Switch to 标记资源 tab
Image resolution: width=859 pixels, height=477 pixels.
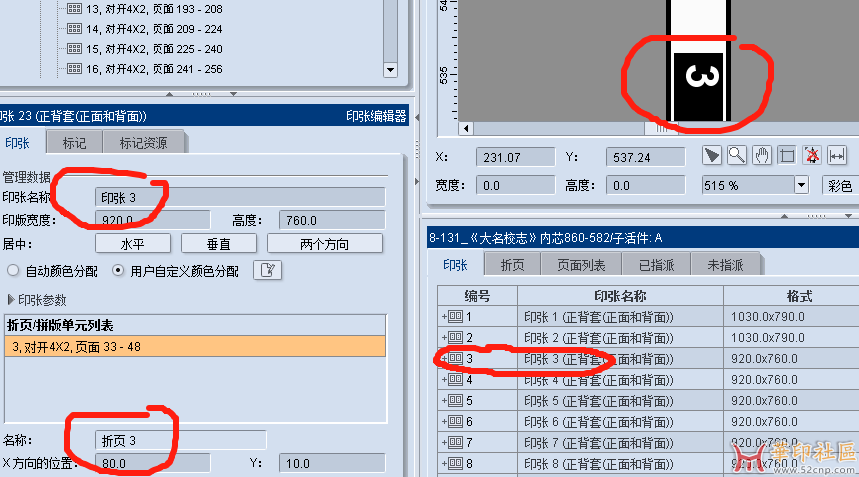144,143
